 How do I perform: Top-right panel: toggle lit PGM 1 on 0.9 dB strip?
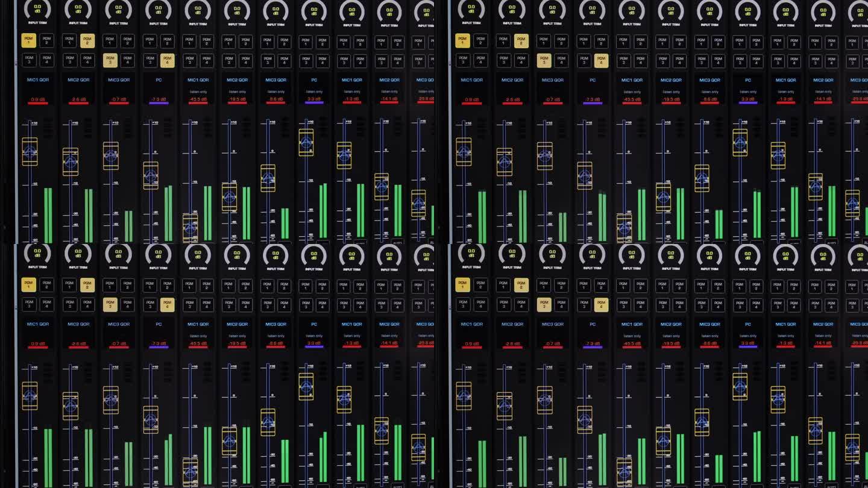coord(462,41)
